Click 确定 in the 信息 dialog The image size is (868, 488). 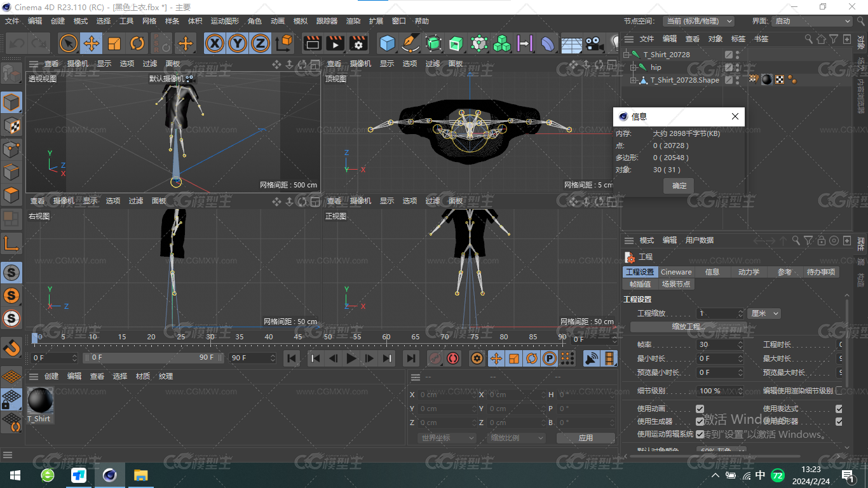[679, 186]
